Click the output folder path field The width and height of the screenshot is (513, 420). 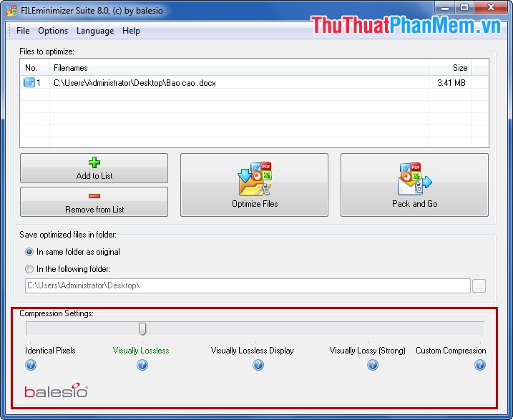point(248,286)
